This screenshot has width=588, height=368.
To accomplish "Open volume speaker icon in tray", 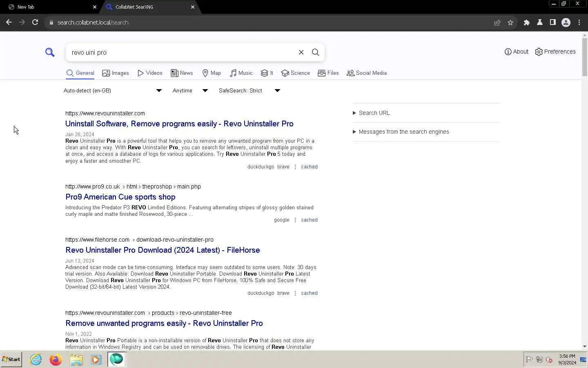I will tap(549, 360).
